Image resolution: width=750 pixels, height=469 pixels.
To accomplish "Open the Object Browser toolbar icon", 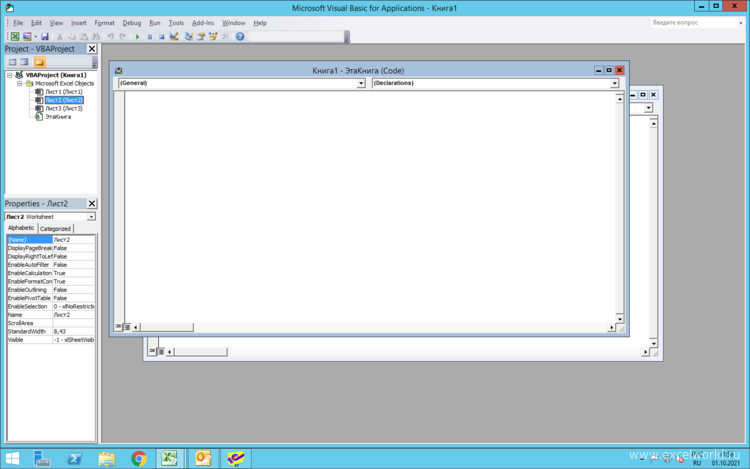I will coord(213,36).
